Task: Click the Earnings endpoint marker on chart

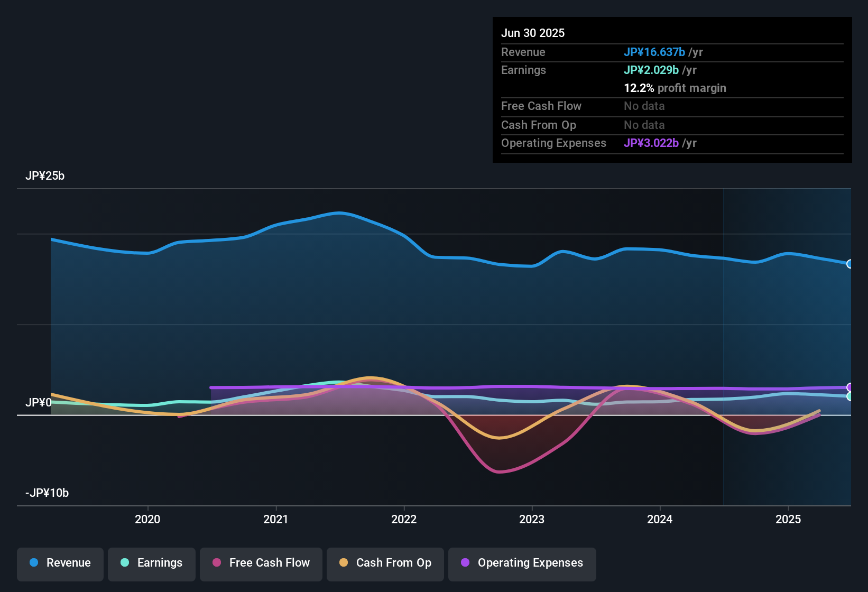Action: 850,396
